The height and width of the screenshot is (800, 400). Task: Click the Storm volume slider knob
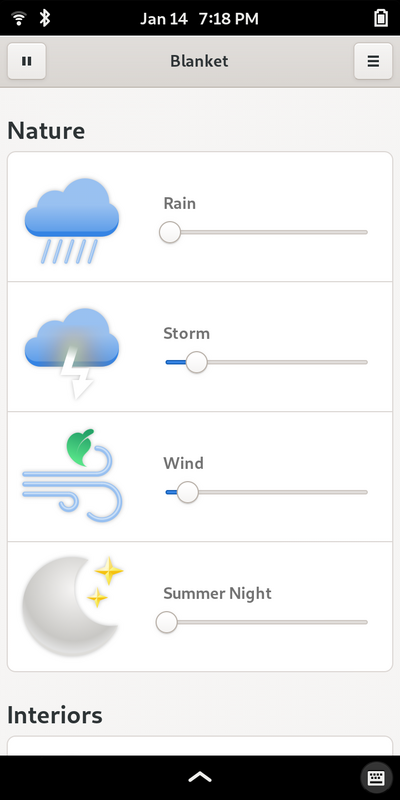tap(196, 362)
